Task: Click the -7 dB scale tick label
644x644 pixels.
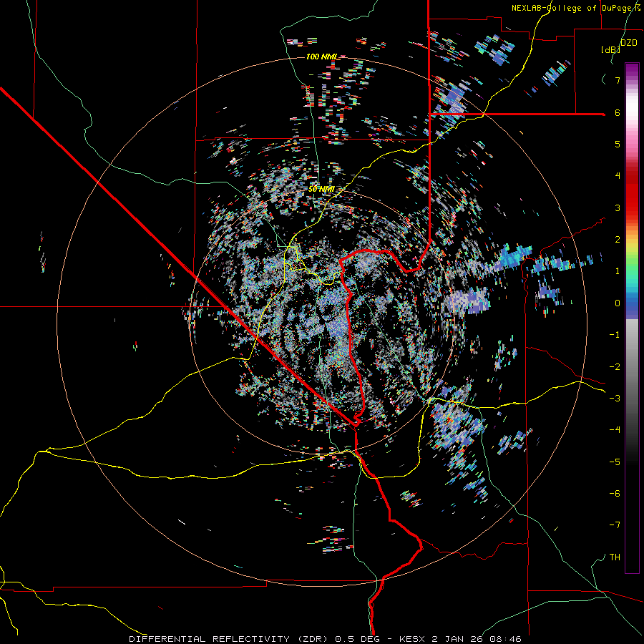Action: tap(615, 525)
